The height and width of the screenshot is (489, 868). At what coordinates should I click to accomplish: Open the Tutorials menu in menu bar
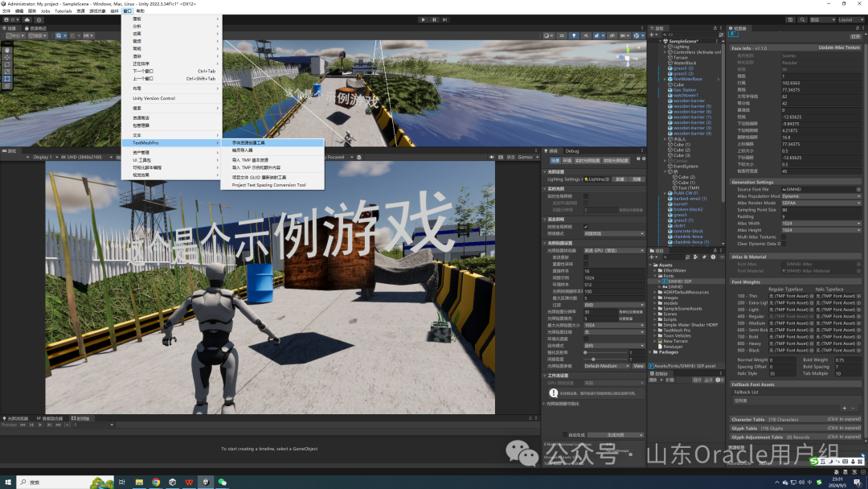(x=63, y=11)
